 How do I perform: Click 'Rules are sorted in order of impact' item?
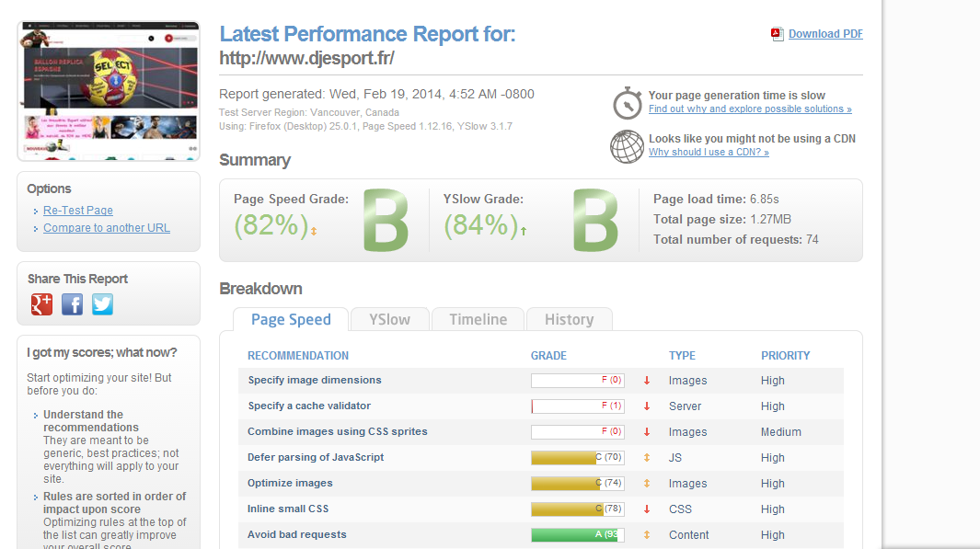pos(114,503)
